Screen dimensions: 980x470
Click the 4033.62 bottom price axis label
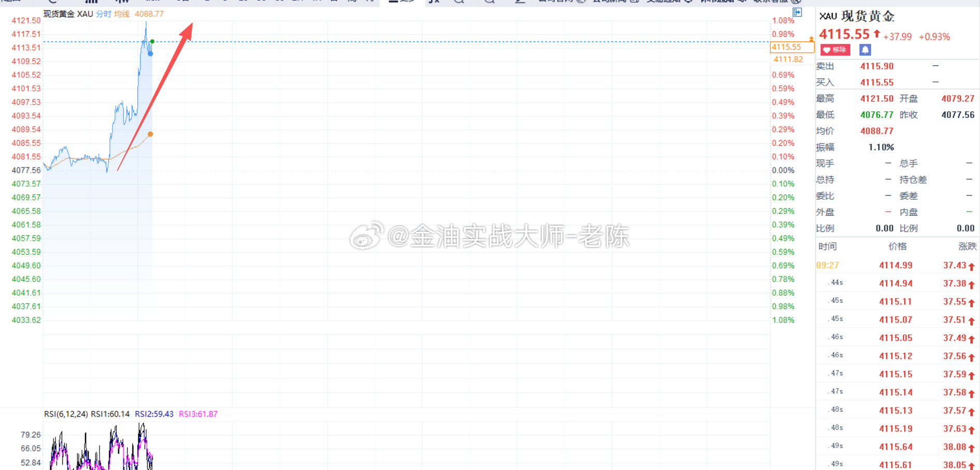[26, 320]
